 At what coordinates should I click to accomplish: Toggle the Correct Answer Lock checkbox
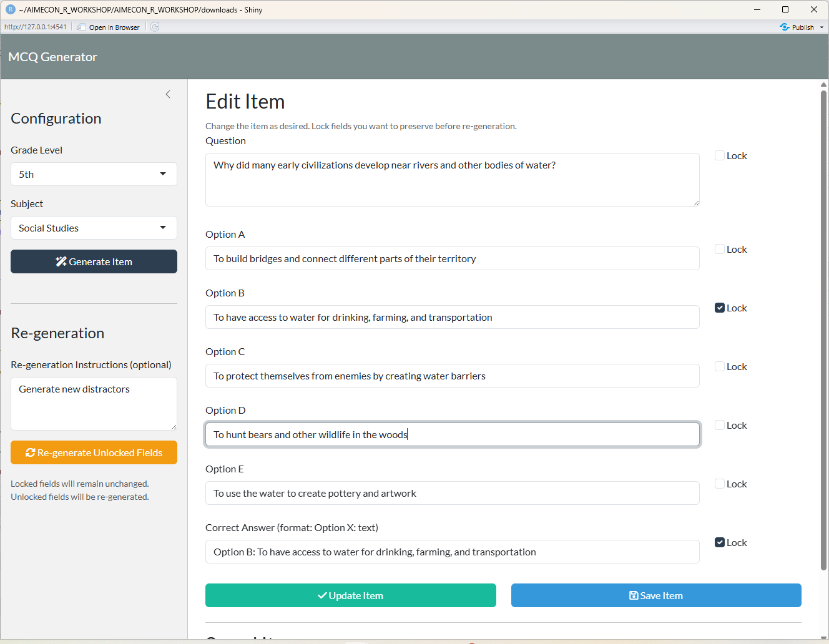720,542
